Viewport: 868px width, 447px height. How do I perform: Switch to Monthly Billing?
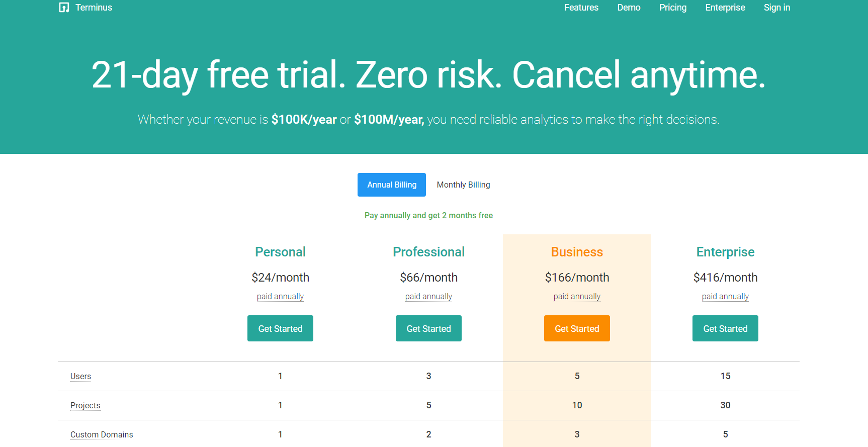[463, 185]
